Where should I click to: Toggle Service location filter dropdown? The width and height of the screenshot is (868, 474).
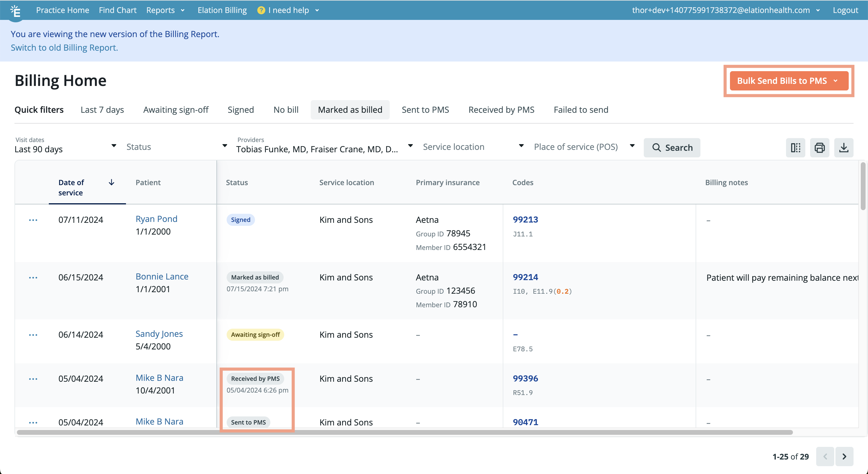(x=521, y=147)
